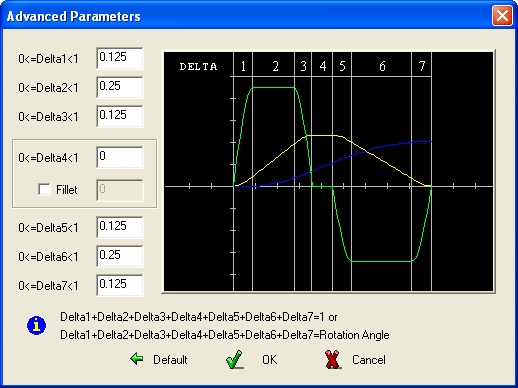Viewport: 518px width, 388px height.
Task: Click the DELTA label in graph
Action: tap(199, 67)
